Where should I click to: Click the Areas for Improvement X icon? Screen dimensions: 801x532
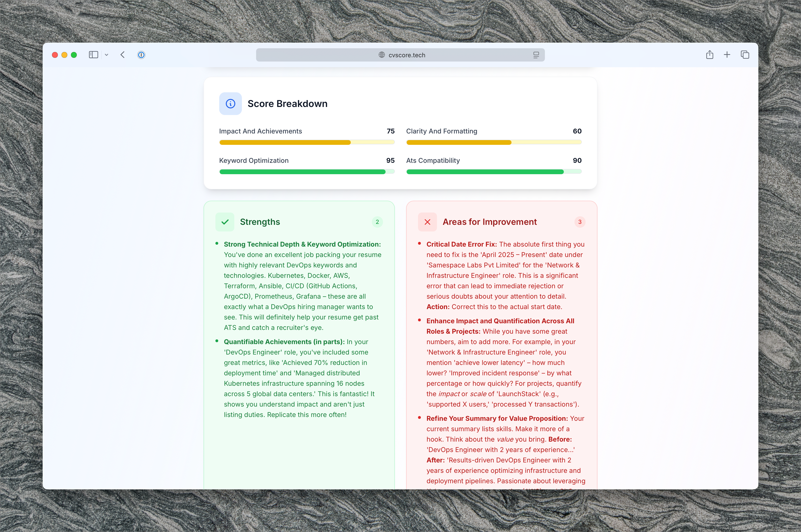427,222
